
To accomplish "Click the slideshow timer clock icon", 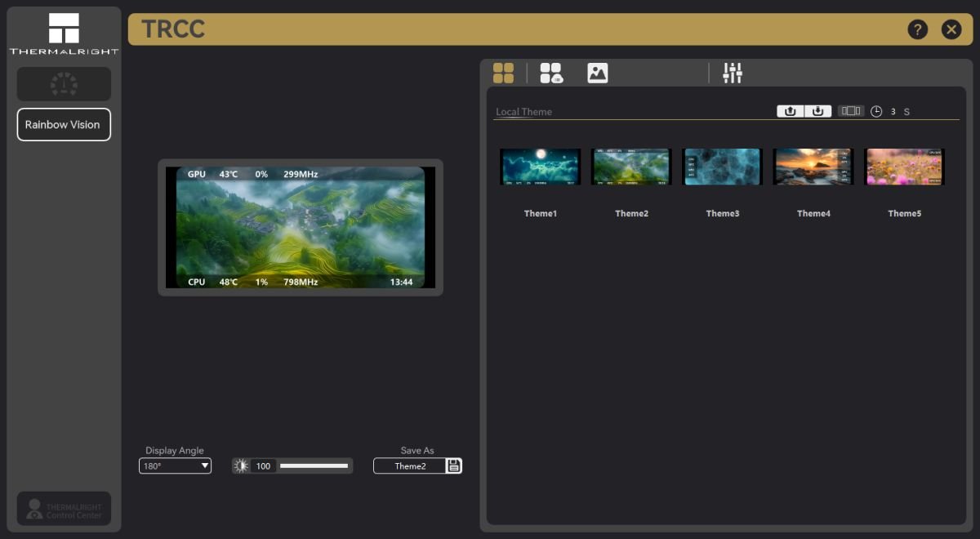I will (x=876, y=111).
